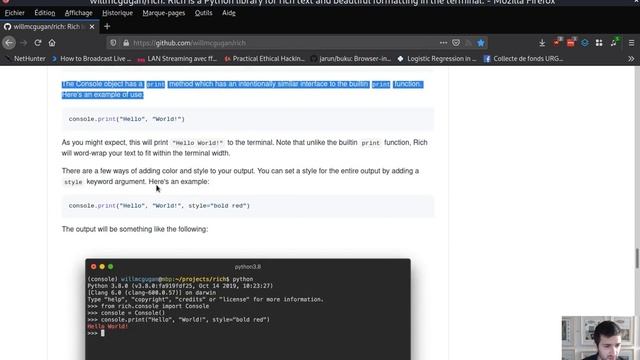Click code line console.print("Hello", "World!")

tap(127, 119)
